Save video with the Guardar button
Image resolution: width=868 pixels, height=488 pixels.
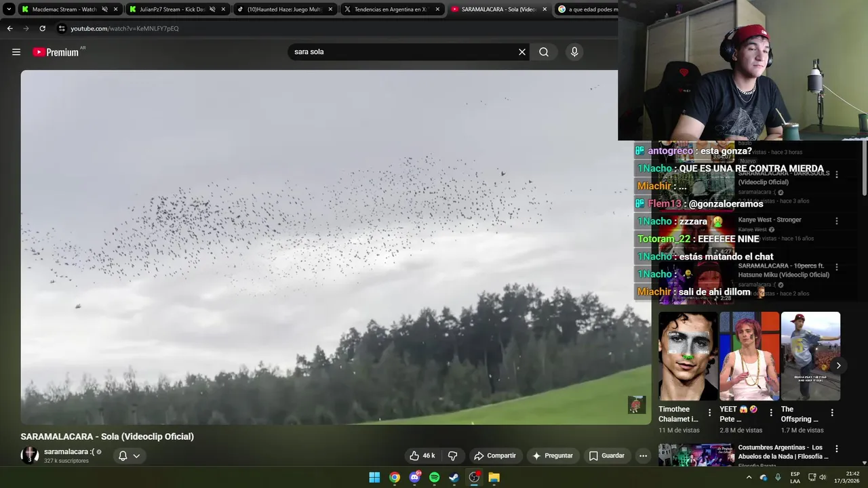click(x=606, y=455)
